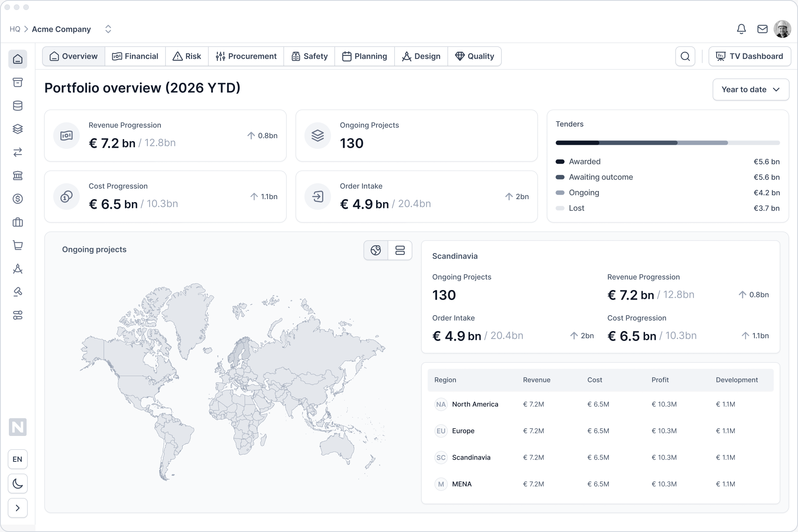
Task: Click the NA region badge
Action: coord(441,404)
